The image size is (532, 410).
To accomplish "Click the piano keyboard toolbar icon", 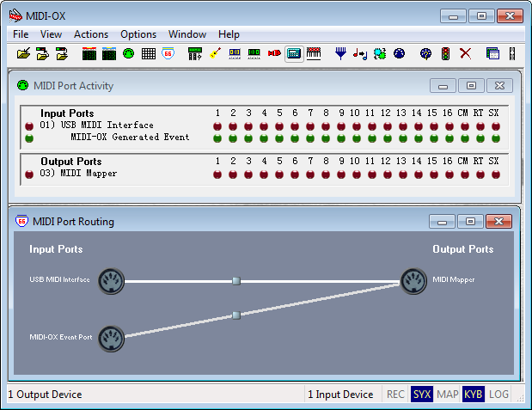I will click(314, 53).
